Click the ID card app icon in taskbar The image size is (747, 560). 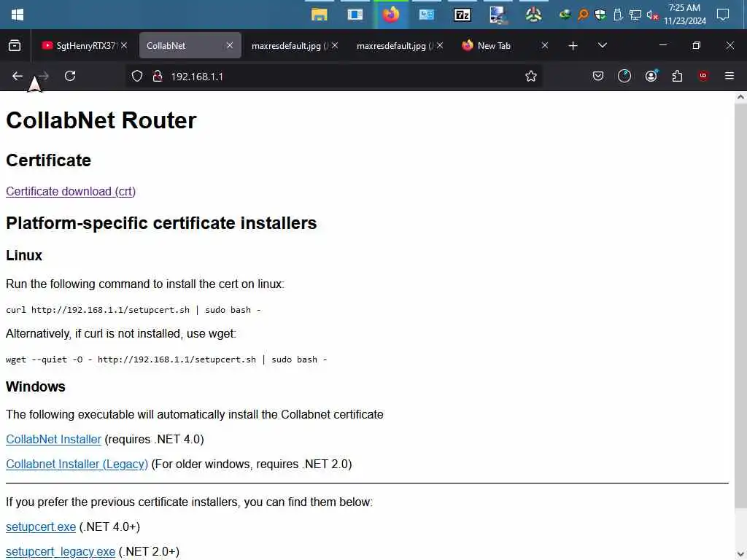pyautogui.click(x=426, y=15)
